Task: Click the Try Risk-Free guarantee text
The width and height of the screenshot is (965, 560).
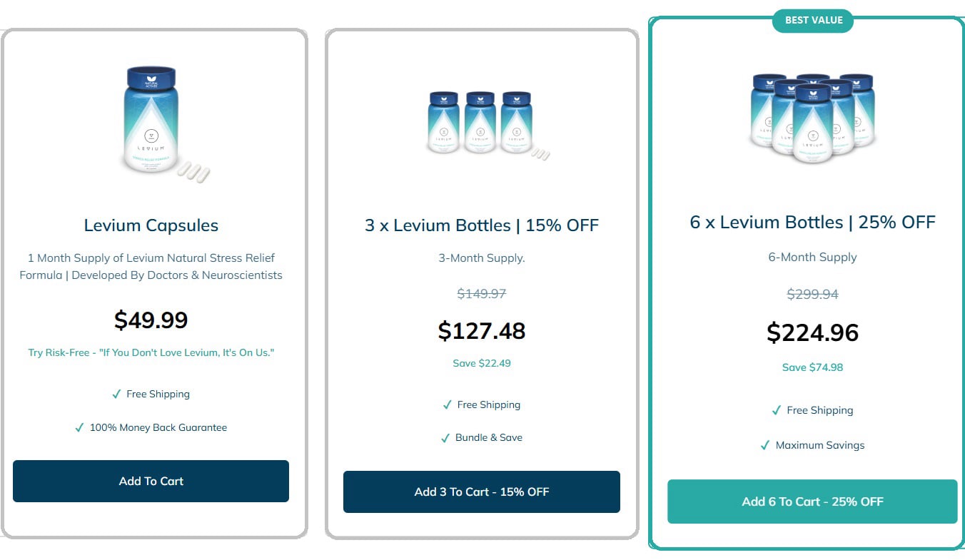Action: point(151,353)
